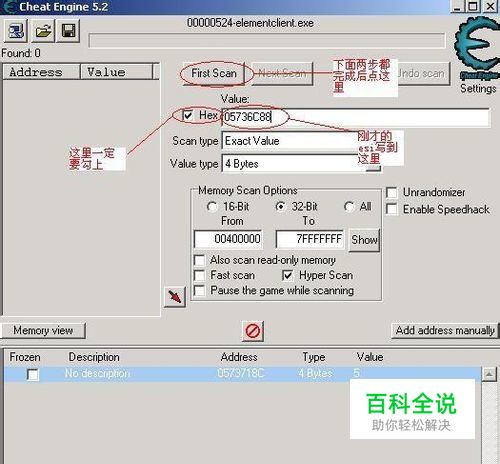Image resolution: width=500 pixels, height=464 pixels.
Task: Click the Description column header
Action: 94,357
